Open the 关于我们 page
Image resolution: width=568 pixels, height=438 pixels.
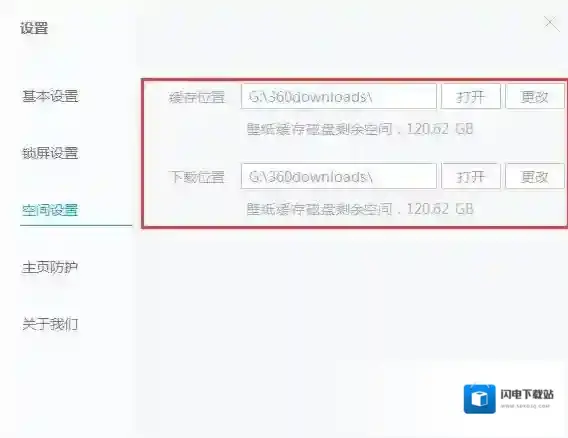[x=50, y=324]
